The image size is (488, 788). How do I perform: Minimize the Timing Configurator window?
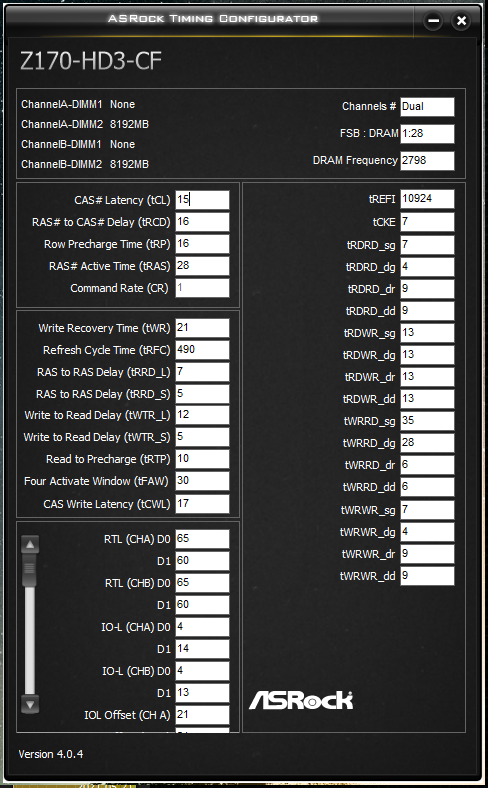click(433, 21)
